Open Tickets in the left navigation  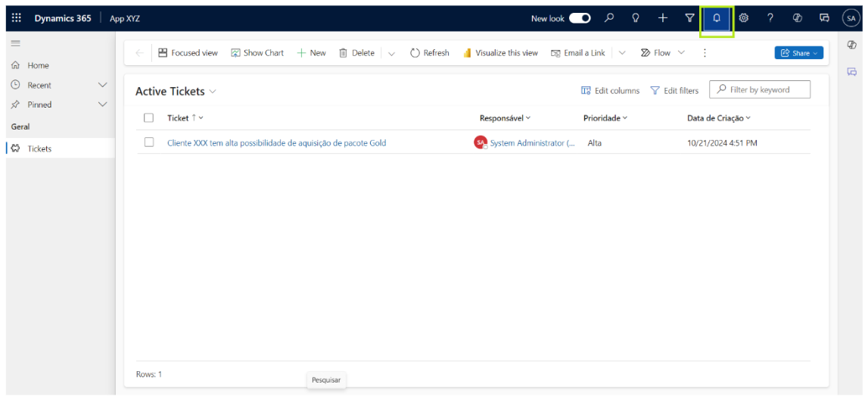(x=39, y=148)
